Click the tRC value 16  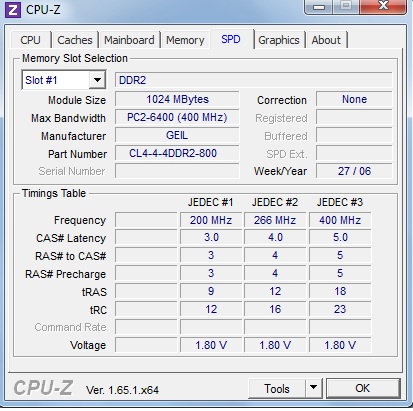pos(275,309)
